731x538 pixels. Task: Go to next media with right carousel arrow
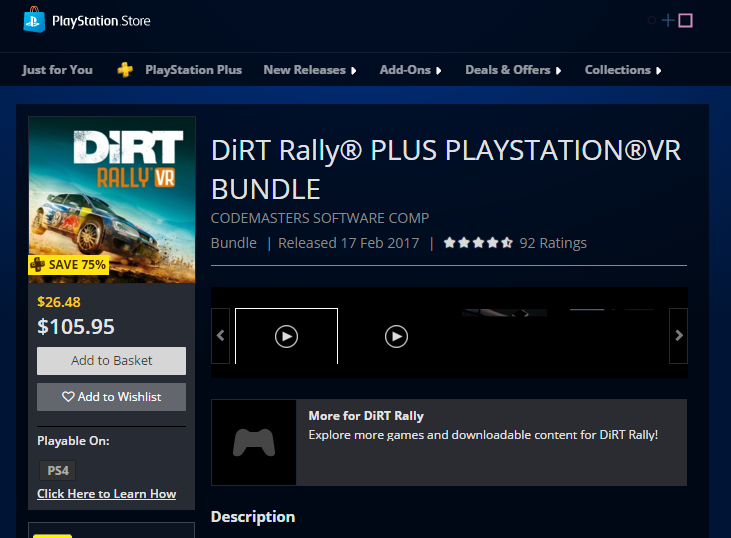pos(679,336)
